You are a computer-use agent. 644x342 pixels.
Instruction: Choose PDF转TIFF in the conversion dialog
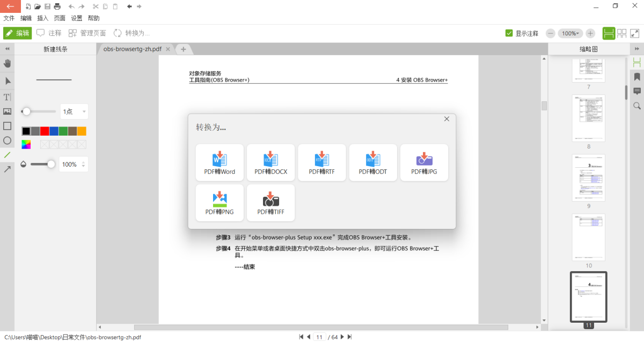(x=270, y=203)
